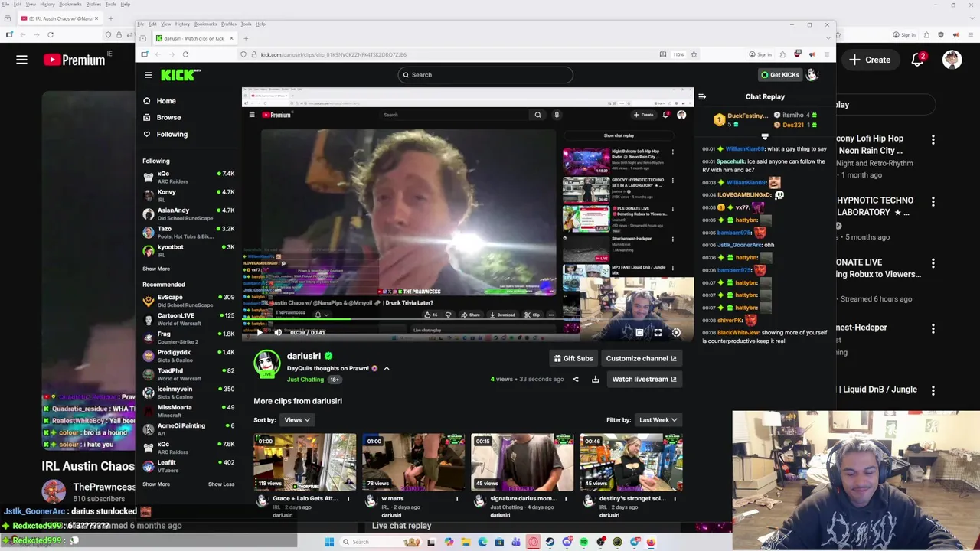980x551 pixels.
Task: Open destiny's strongest sol clip thumbnail
Action: pyautogui.click(x=631, y=462)
